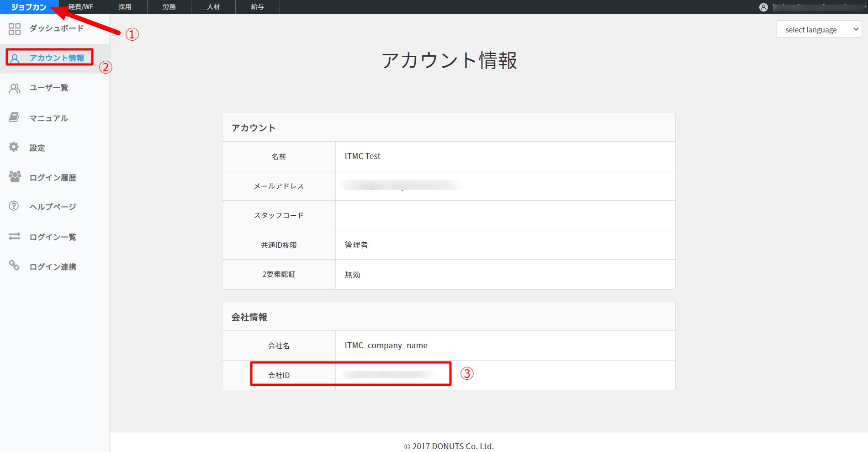The height and width of the screenshot is (452, 868).
Task: Click the ヘルプページ question mark icon
Action: tap(14, 206)
